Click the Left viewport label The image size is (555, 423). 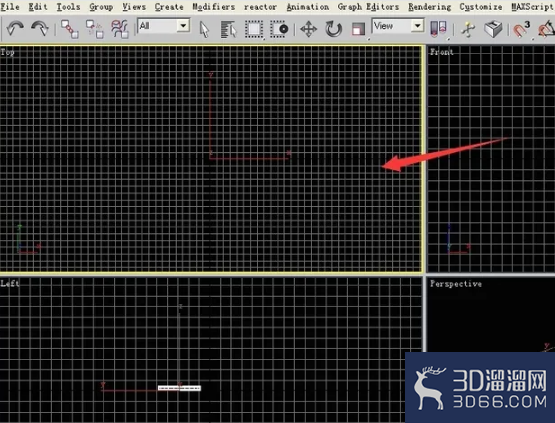(x=10, y=283)
